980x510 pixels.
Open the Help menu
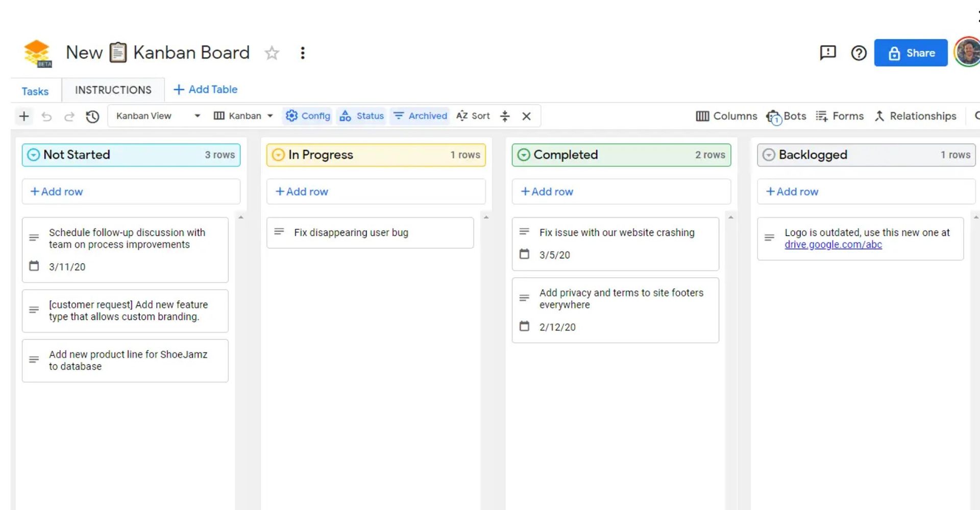point(859,53)
